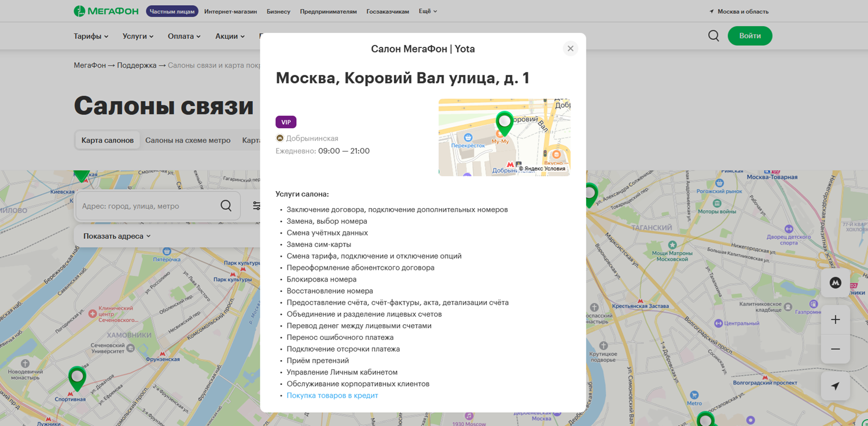Viewport: 868px width, 426px height.
Task: Click the Условия link on mini map
Action: pyautogui.click(x=554, y=169)
